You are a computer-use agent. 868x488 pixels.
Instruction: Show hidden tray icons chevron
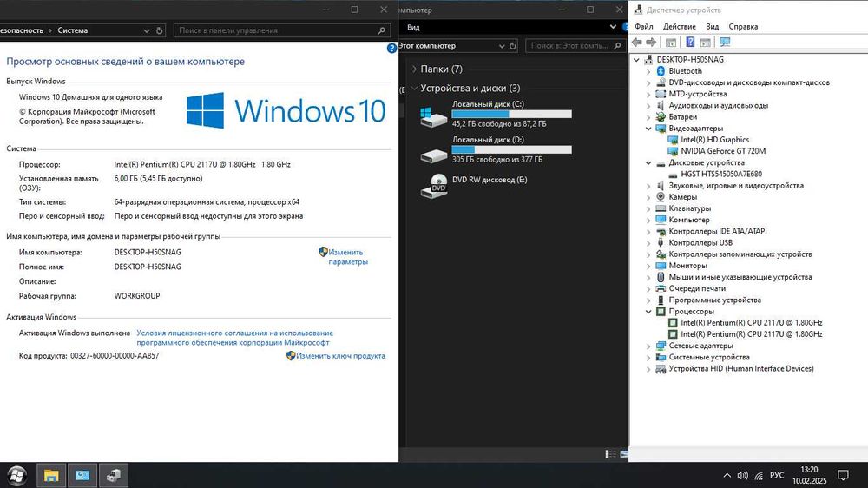coord(727,475)
